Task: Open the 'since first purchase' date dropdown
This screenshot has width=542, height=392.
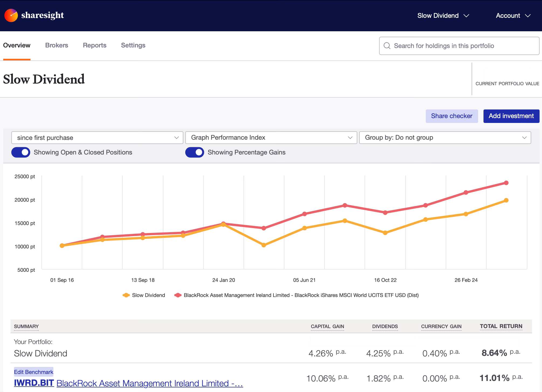Action: point(97,138)
